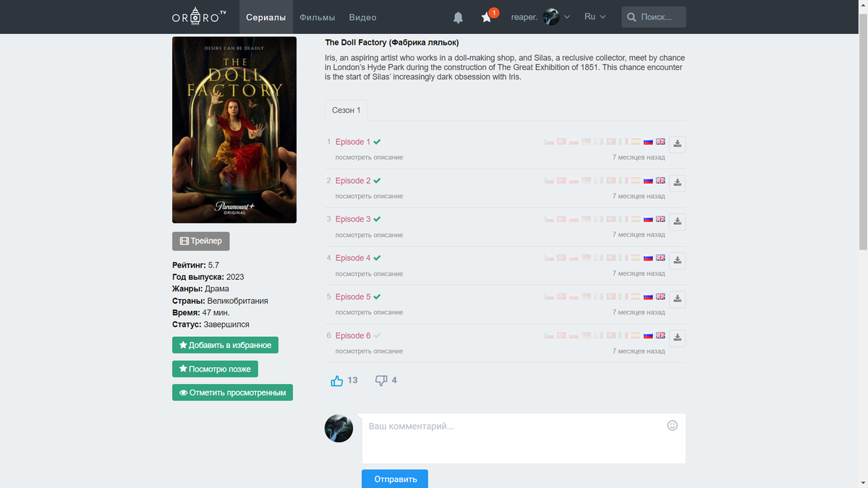Screen dimensions: 868x488
Task: Expand посмотреть описание for Episode 1
Action: (369, 157)
